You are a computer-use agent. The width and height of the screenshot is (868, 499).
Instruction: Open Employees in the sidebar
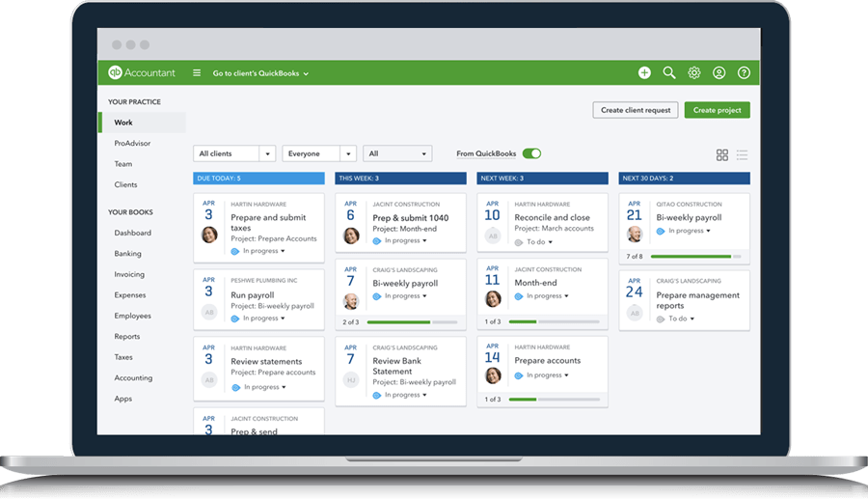tap(132, 316)
